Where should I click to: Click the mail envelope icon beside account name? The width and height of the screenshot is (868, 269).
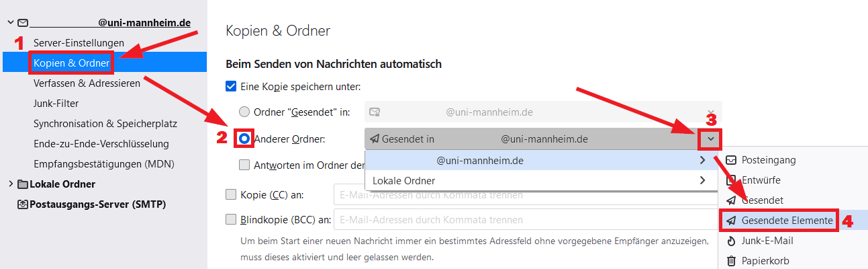pos(23,23)
